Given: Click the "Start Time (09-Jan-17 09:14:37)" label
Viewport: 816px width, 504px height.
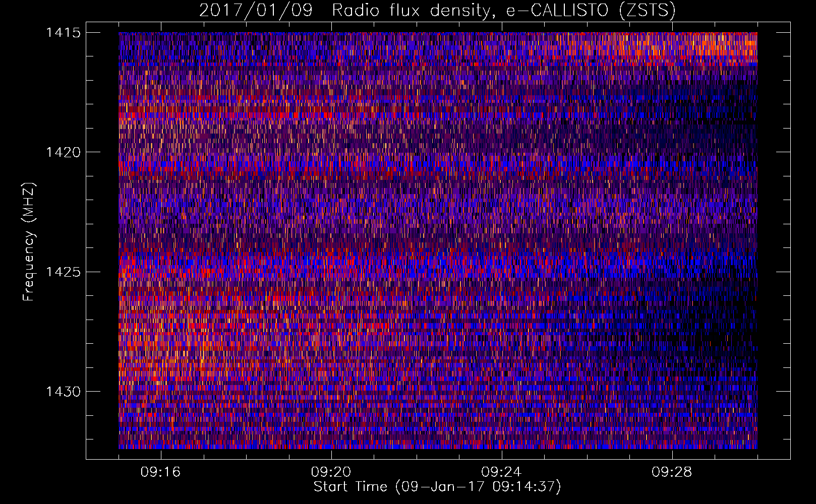Looking at the screenshot, I should pyautogui.click(x=437, y=487).
